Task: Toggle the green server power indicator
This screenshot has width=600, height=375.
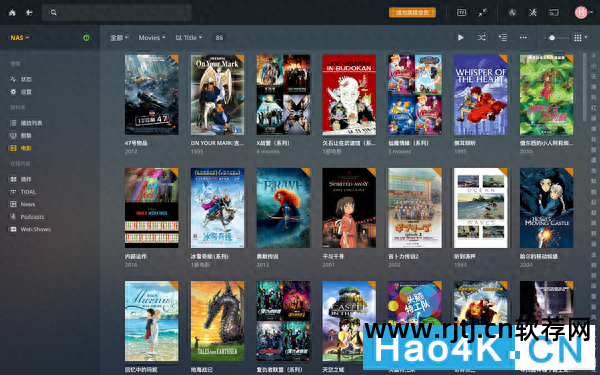Action: pos(86,38)
